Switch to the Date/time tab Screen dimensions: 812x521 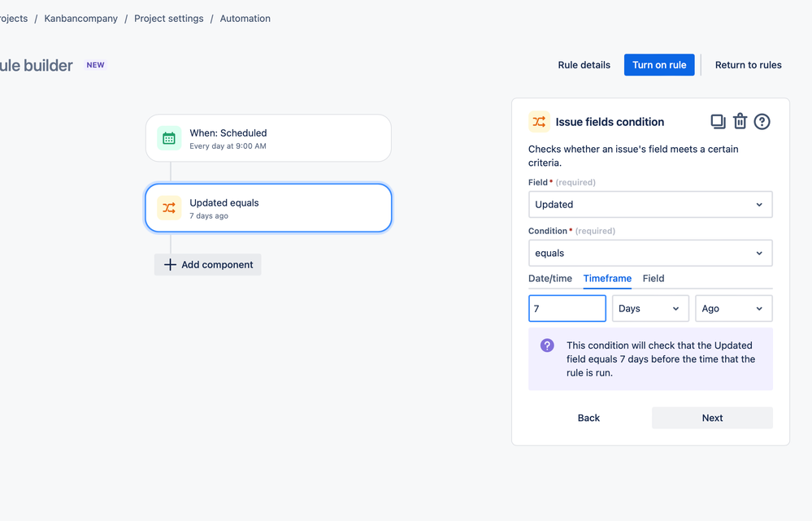coord(550,279)
